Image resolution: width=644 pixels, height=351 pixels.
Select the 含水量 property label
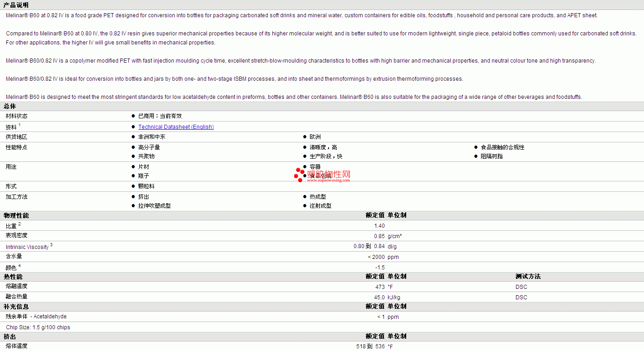(14, 256)
